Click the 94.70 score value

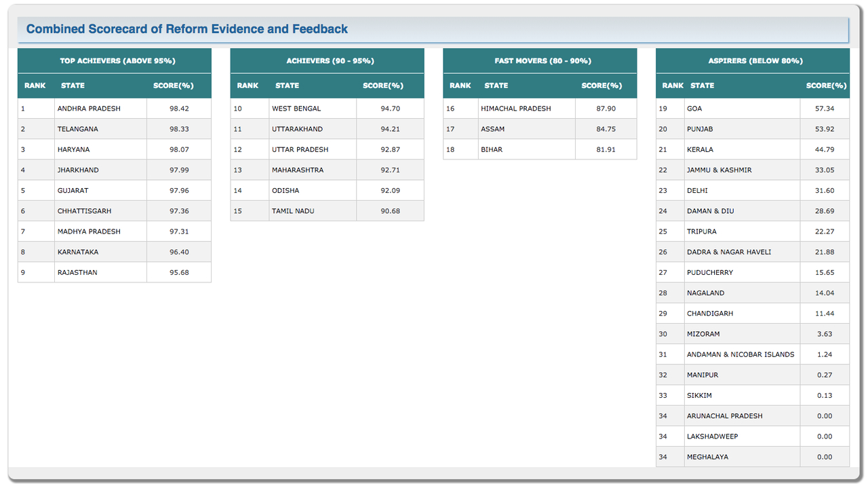click(x=390, y=109)
